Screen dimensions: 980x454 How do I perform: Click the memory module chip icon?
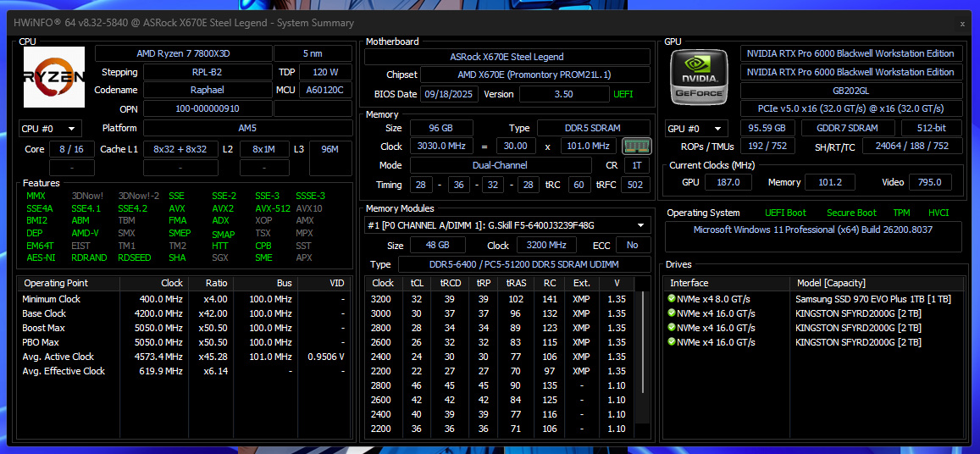click(x=637, y=147)
